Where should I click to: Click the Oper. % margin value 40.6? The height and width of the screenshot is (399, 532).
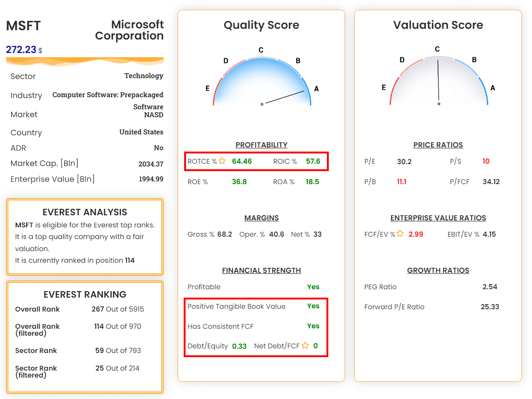tap(277, 234)
